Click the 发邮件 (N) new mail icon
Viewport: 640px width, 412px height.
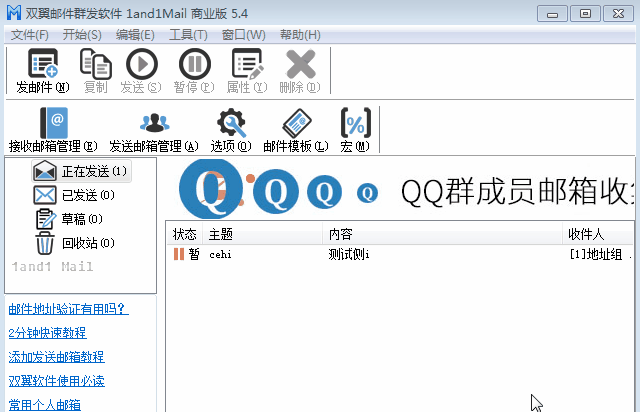(43, 63)
